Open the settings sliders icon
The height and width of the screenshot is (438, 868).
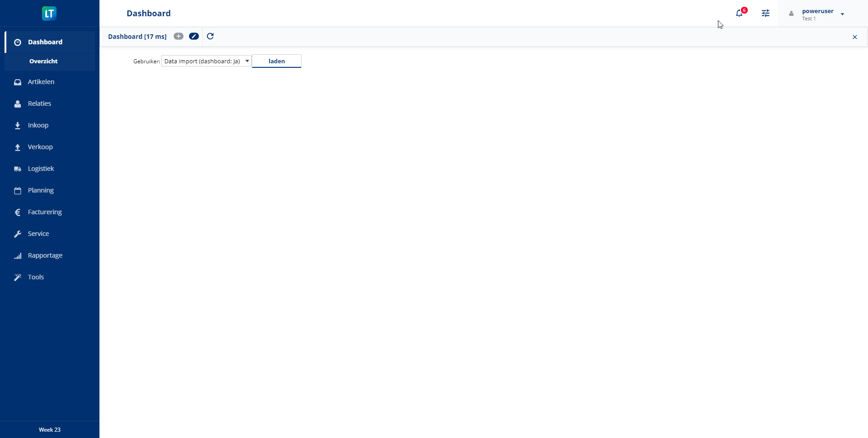pyautogui.click(x=765, y=14)
